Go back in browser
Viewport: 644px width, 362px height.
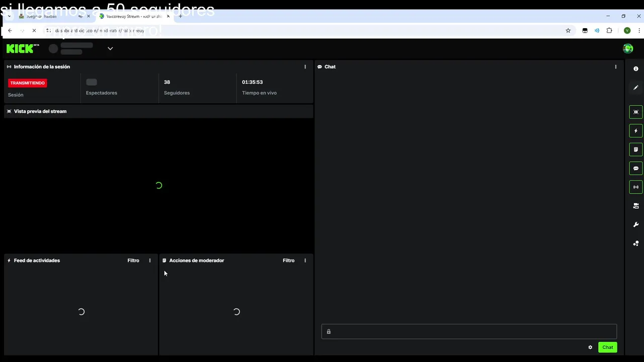[10, 31]
